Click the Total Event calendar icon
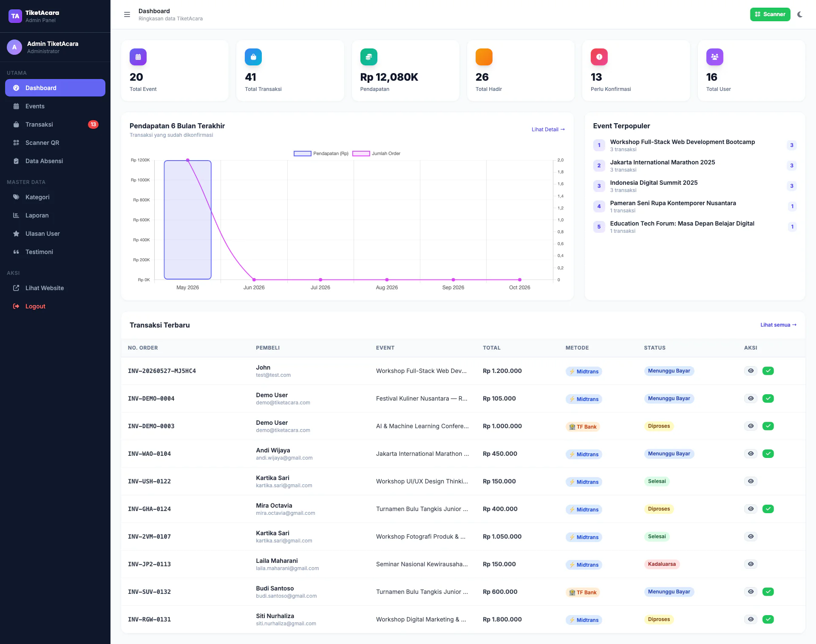The width and height of the screenshot is (816, 644). coord(138,57)
